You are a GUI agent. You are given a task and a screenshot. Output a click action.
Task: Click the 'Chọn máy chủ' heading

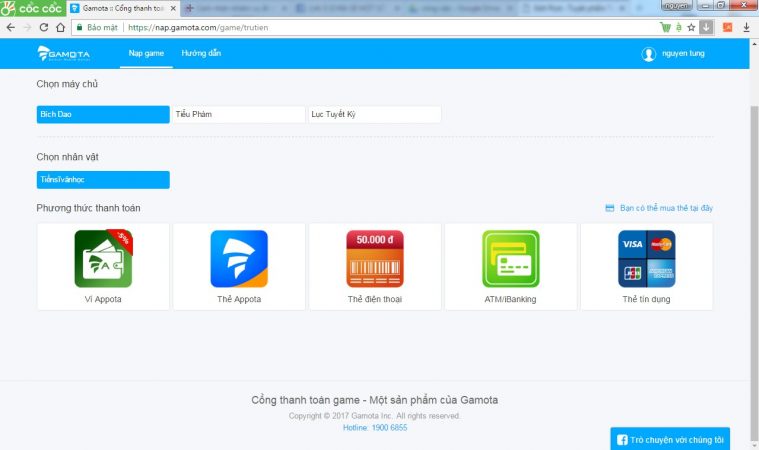pos(67,84)
